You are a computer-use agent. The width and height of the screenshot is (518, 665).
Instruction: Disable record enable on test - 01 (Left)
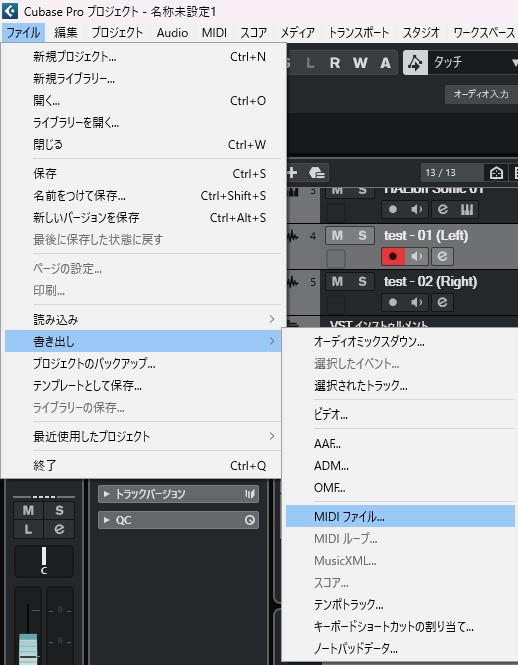(x=393, y=256)
